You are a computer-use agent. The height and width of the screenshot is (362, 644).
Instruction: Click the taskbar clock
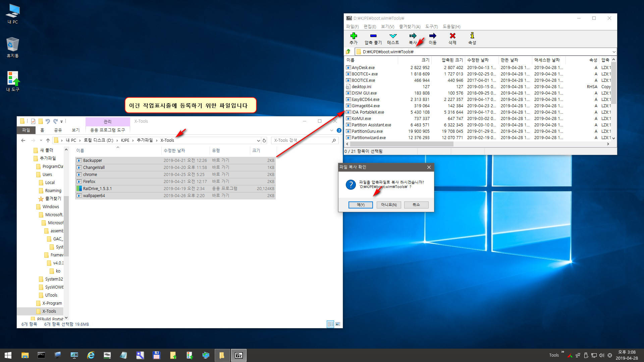(x=627, y=355)
